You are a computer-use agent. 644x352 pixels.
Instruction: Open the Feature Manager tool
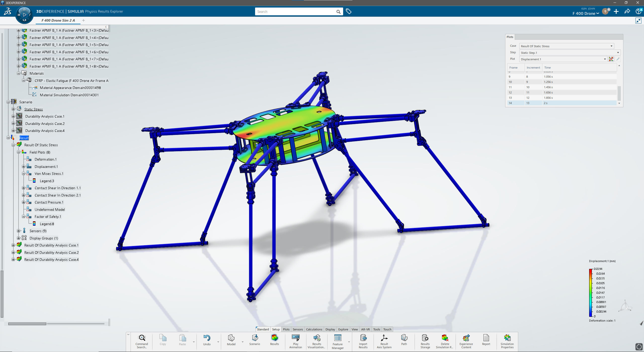[337, 338]
